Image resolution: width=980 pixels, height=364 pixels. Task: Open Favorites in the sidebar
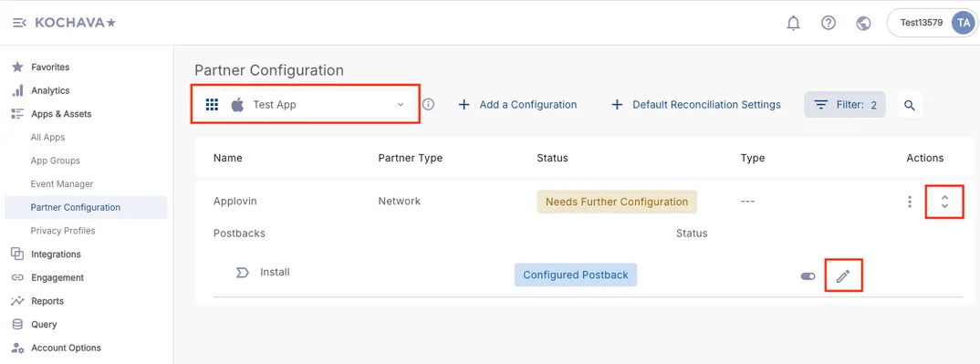tap(50, 67)
